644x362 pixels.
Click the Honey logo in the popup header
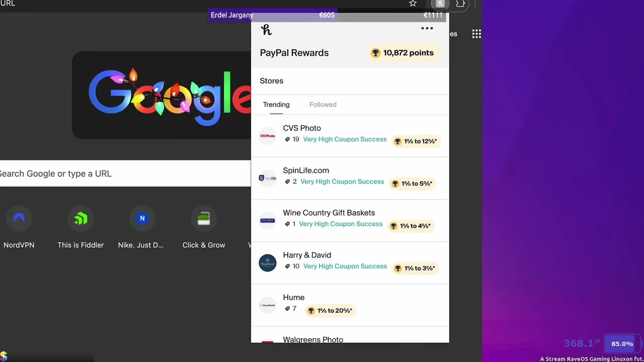pyautogui.click(x=267, y=30)
